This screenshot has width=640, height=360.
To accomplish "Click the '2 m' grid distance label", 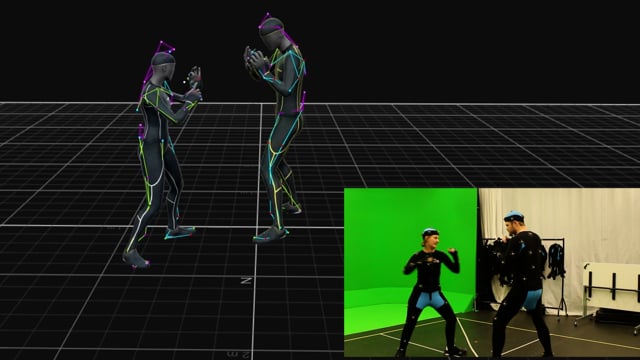I will 238,354.
